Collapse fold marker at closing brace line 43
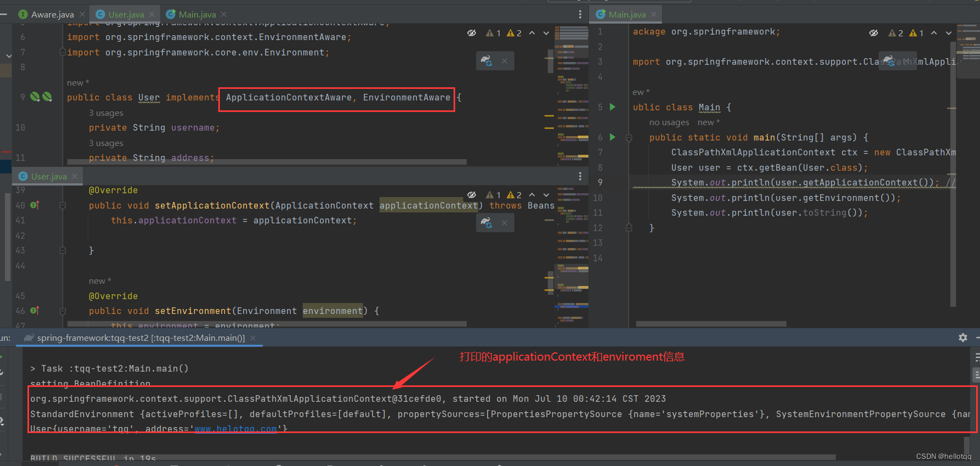980x466 pixels. (63, 250)
